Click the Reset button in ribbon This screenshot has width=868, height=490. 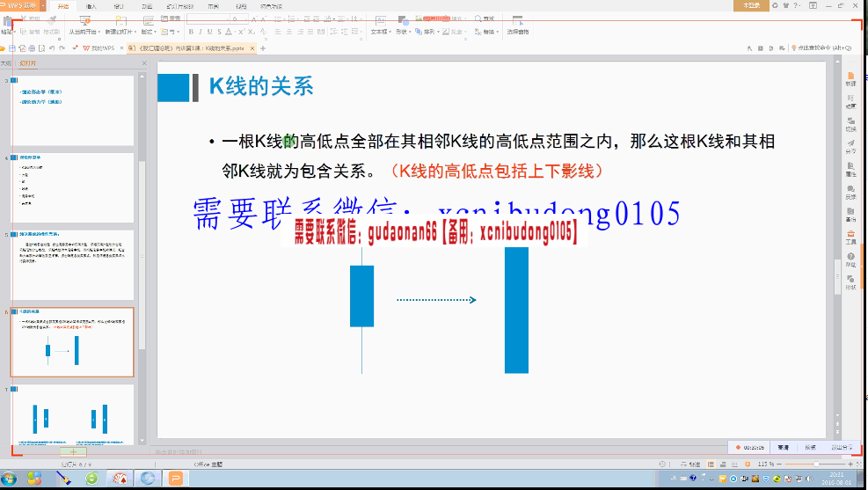(171, 18)
